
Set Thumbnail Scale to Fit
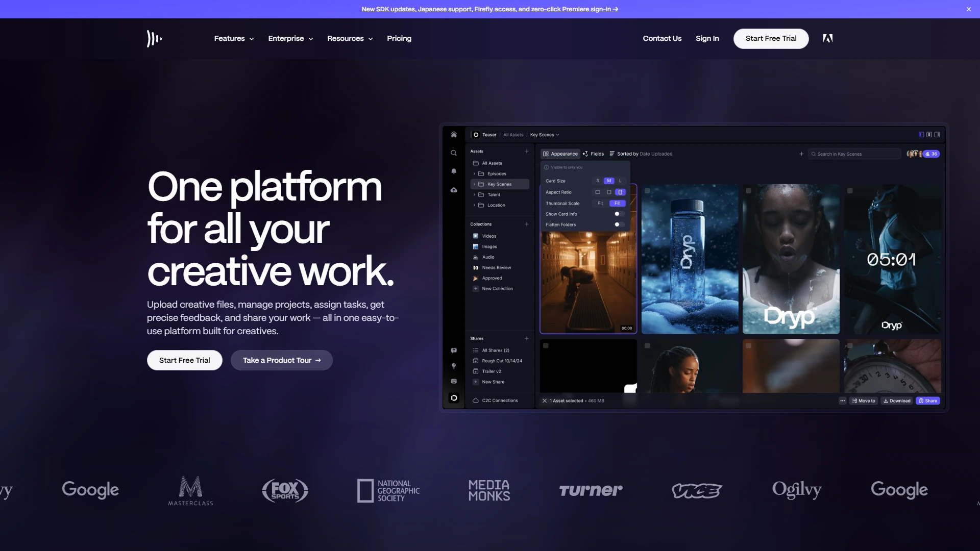[600, 203]
